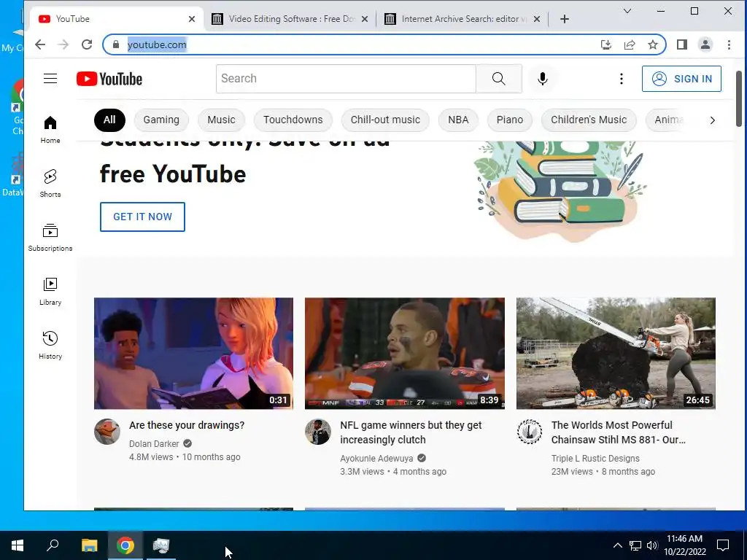Open Ayokunle Adewuya channel avatar
This screenshot has height=560, width=747.
pos(318,432)
